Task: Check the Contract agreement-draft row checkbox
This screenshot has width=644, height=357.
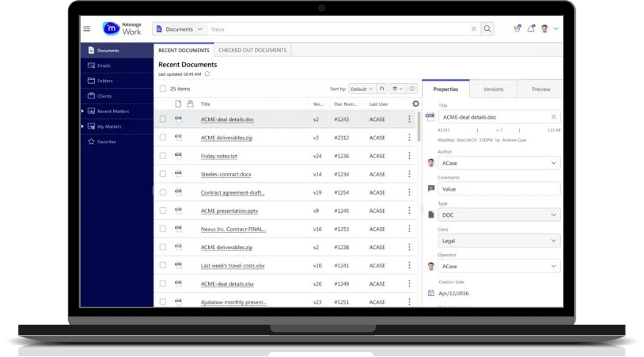Action: (x=163, y=192)
